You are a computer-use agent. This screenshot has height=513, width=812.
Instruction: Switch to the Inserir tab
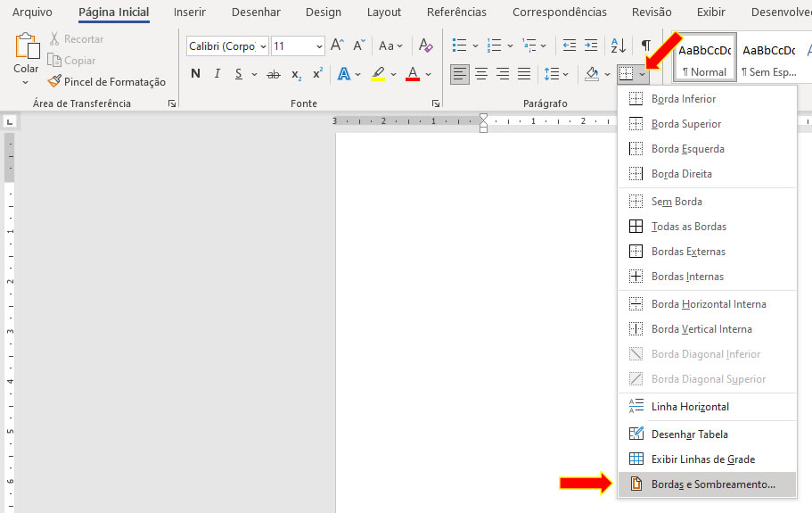pos(190,12)
